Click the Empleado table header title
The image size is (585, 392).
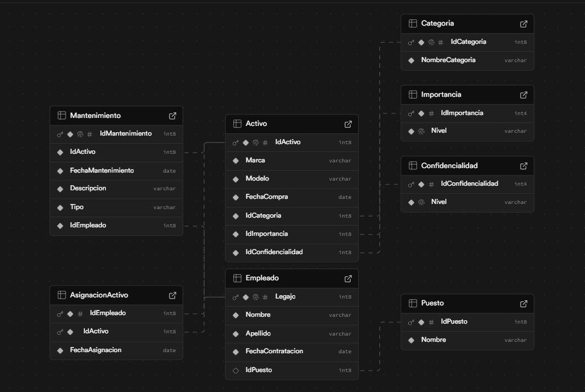pyautogui.click(x=262, y=278)
